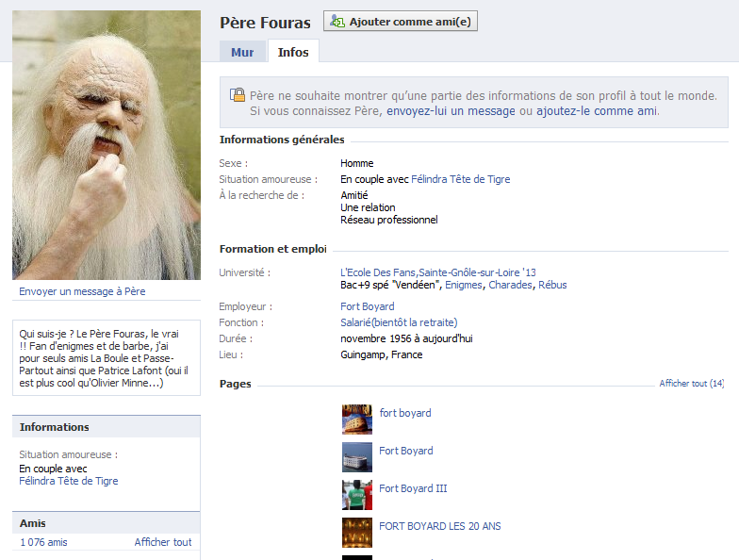Click Ajouter comme ami(e) button

(x=401, y=21)
